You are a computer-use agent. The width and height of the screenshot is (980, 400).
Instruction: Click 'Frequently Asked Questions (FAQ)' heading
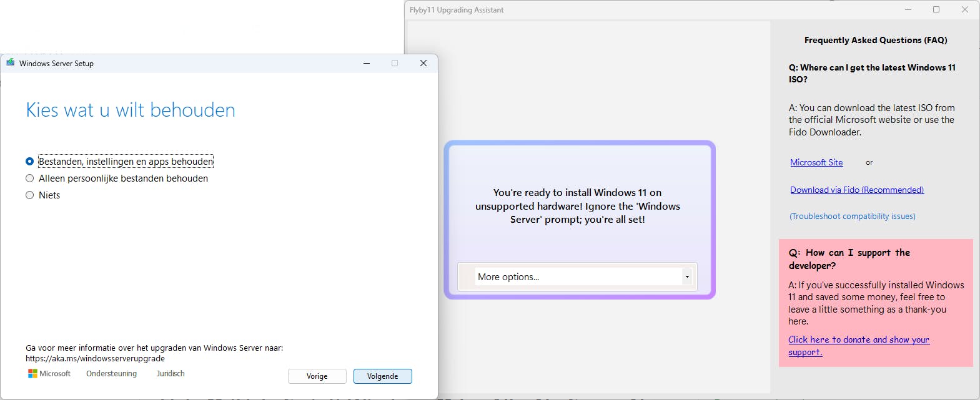[876, 40]
